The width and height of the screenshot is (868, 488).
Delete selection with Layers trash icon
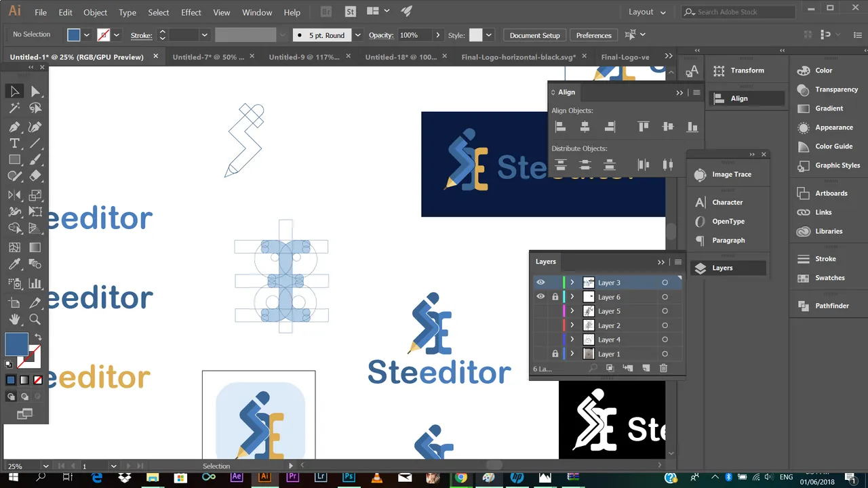663,368
